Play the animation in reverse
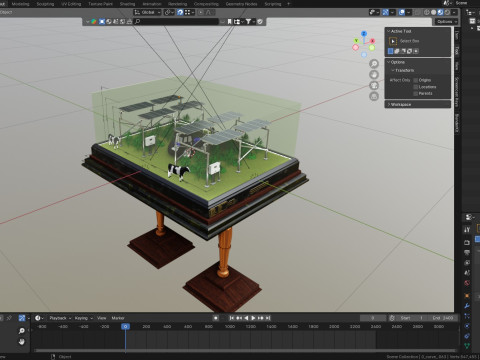The width and height of the screenshot is (480, 360). point(246,318)
